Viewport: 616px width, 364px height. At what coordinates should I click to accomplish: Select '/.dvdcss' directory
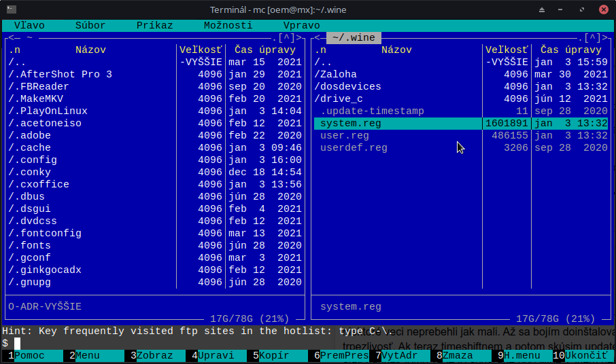(x=155, y=221)
